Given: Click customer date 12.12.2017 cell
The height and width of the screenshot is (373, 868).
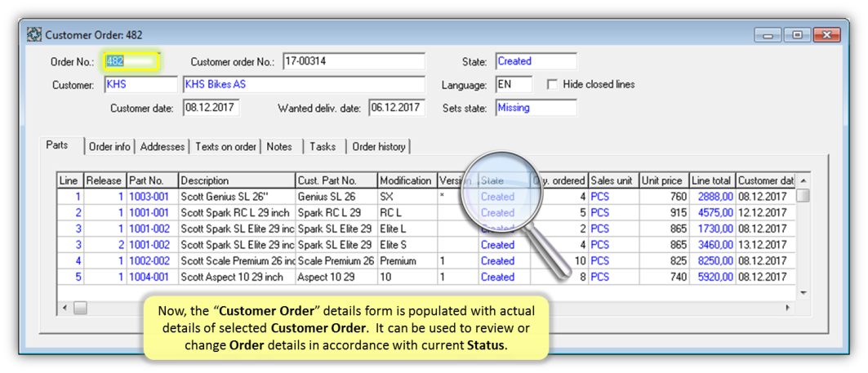Looking at the screenshot, I should 766,212.
